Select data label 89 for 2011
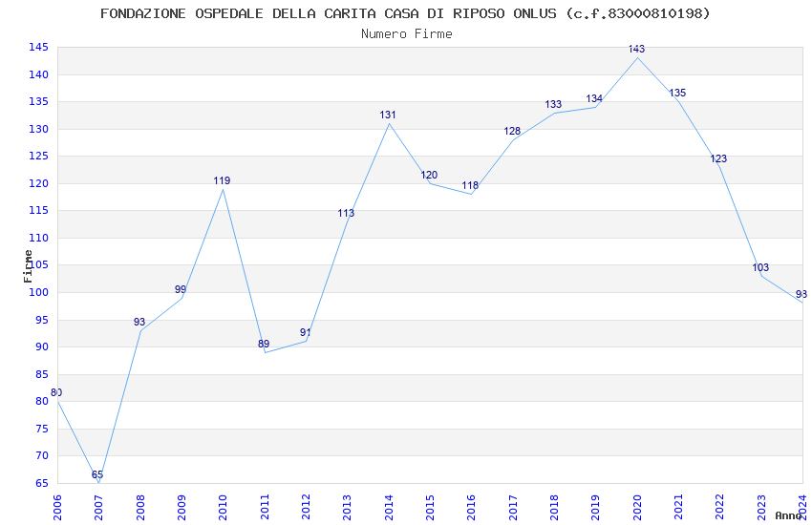 [x=264, y=344]
